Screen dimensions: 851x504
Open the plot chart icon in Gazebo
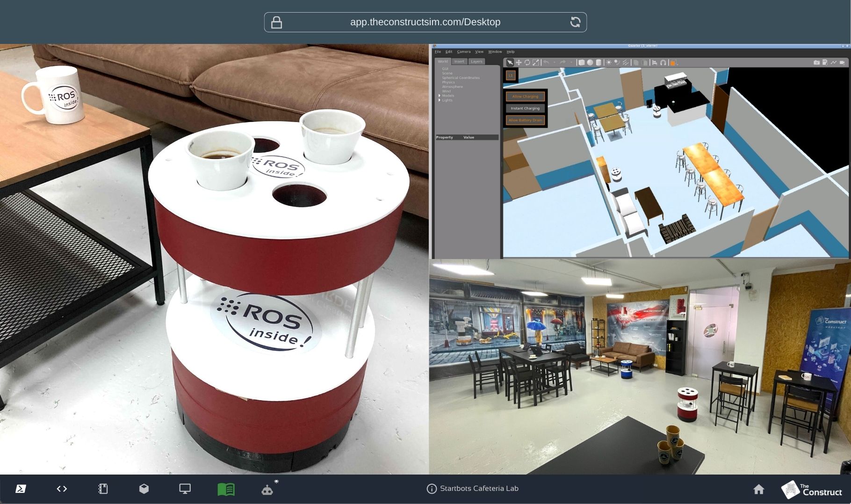coord(833,62)
